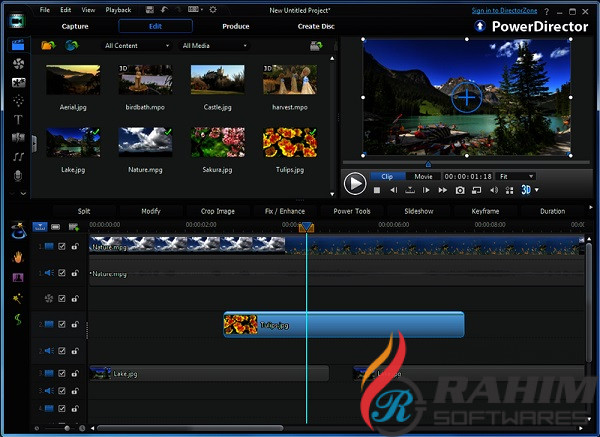Image resolution: width=600 pixels, height=437 pixels.
Task: Open the Fit zoom dropdown
Action: [x=516, y=176]
